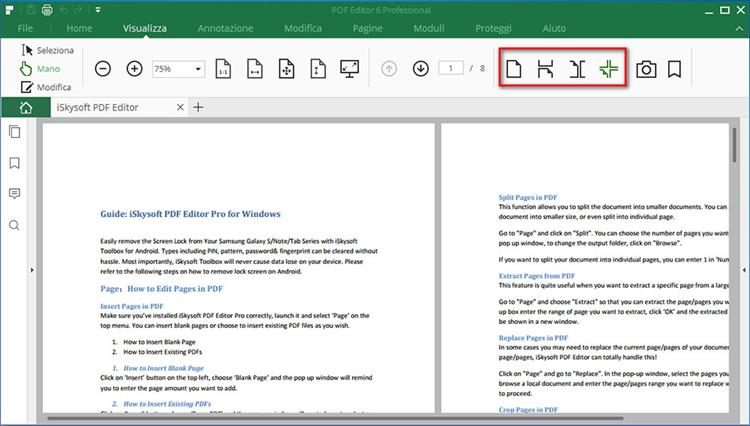Viewport: 750px width, 426px height.
Task: Select single page view layout
Action: (x=514, y=69)
